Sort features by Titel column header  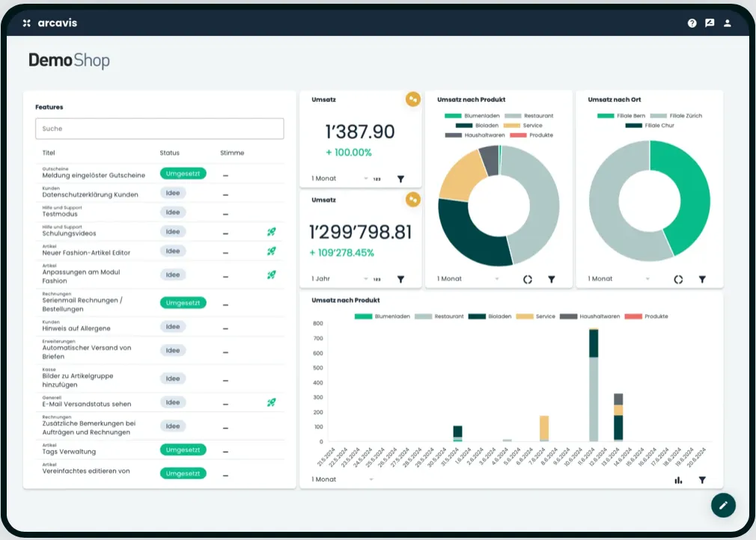click(x=49, y=153)
